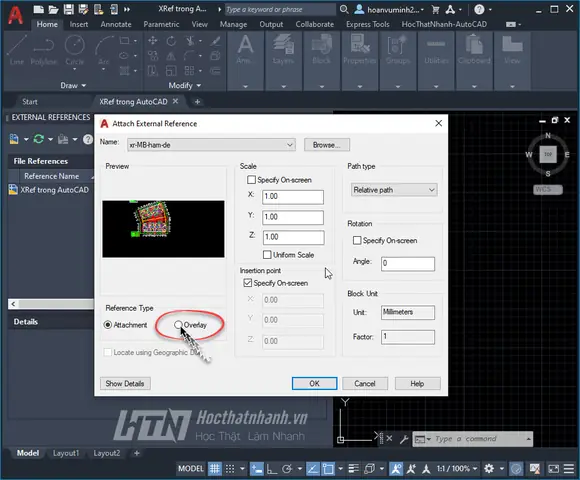
Task: Open the annotation scale 1:1 / 100% dropdown
Action: [x=457, y=469]
